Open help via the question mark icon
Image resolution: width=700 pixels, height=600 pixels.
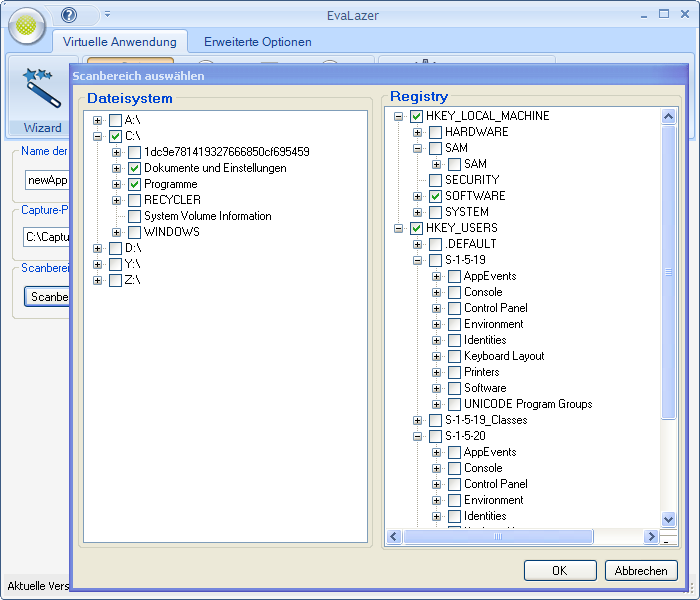tap(69, 15)
